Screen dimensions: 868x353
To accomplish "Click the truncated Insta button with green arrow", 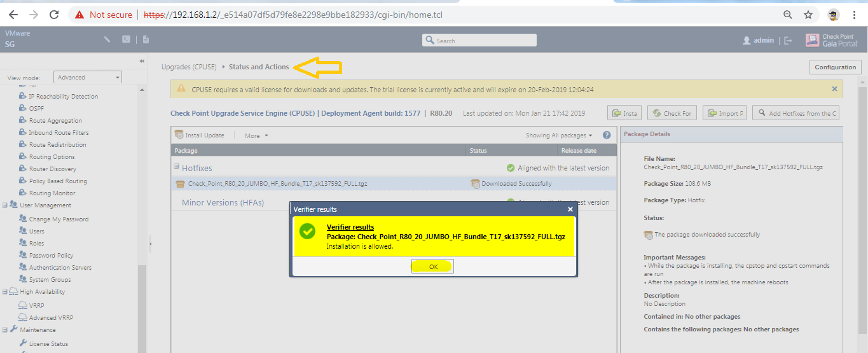I will (624, 113).
